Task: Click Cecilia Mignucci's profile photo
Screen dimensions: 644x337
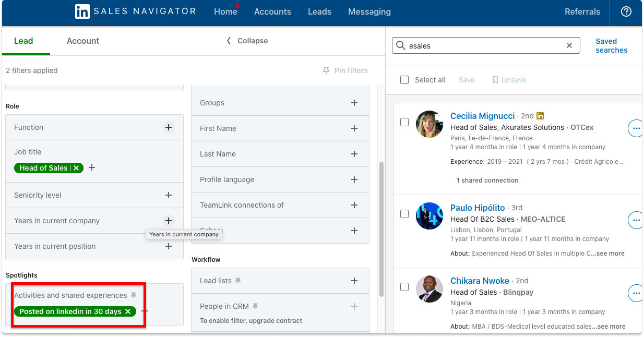Action: click(430, 124)
